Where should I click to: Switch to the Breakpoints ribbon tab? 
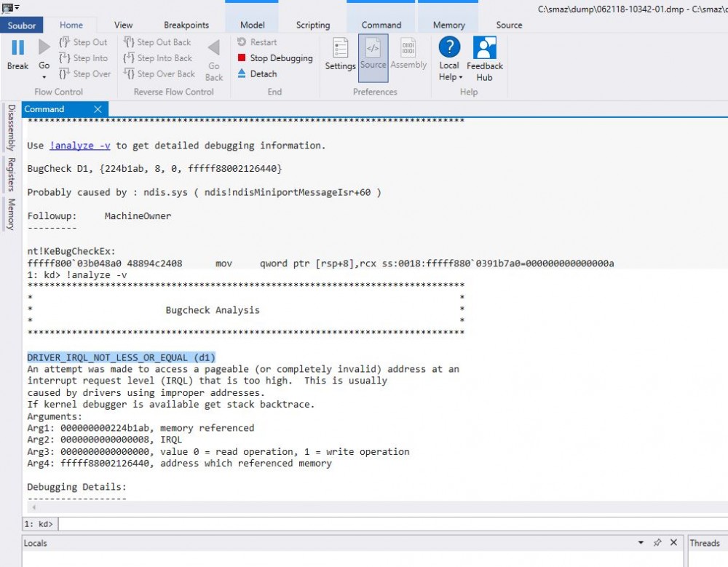(186, 25)
